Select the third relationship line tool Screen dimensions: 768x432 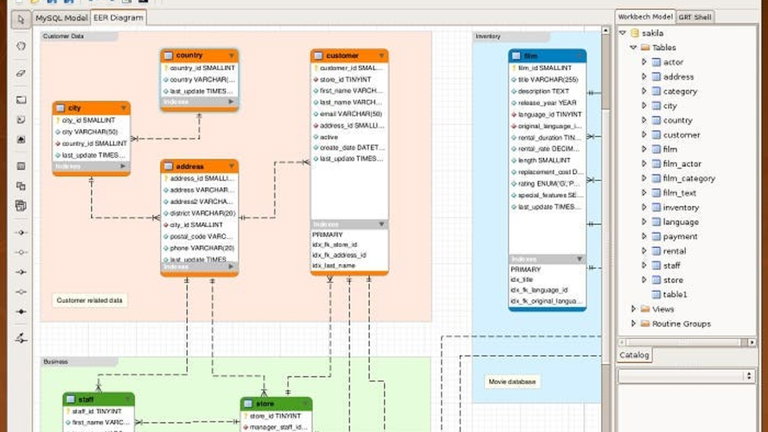coord(21,272)
